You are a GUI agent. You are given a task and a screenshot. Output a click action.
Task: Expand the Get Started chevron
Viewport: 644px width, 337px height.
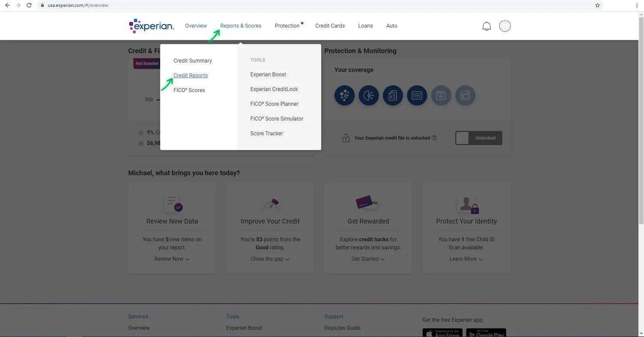[383, 259]
